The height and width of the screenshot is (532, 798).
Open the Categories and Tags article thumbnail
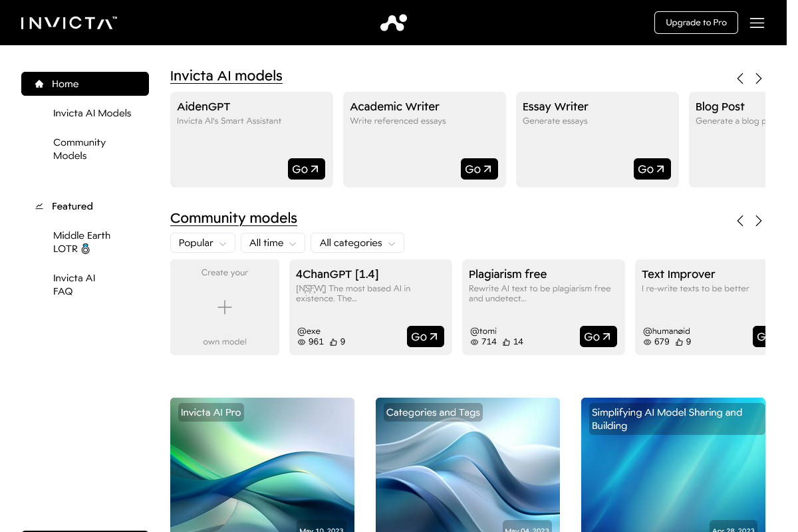pyautogui.click(x=467, y=465)
